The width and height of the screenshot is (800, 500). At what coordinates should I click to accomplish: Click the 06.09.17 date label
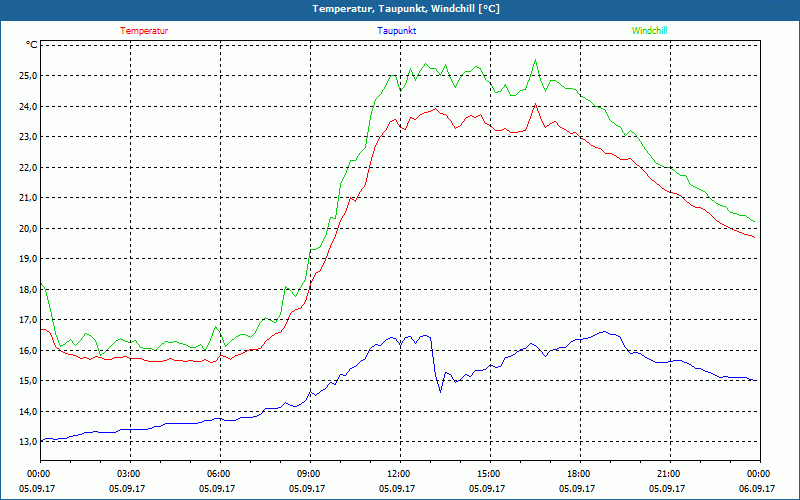757,488
